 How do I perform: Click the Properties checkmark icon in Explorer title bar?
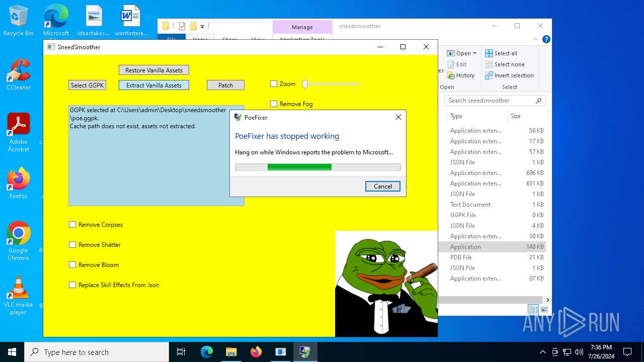point(182,26)
